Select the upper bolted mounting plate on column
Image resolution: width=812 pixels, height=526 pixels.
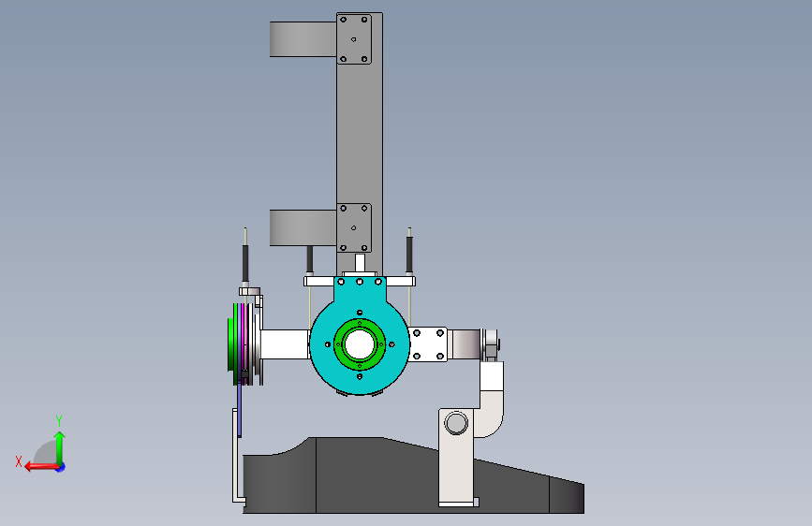click(x=354, y=39)
